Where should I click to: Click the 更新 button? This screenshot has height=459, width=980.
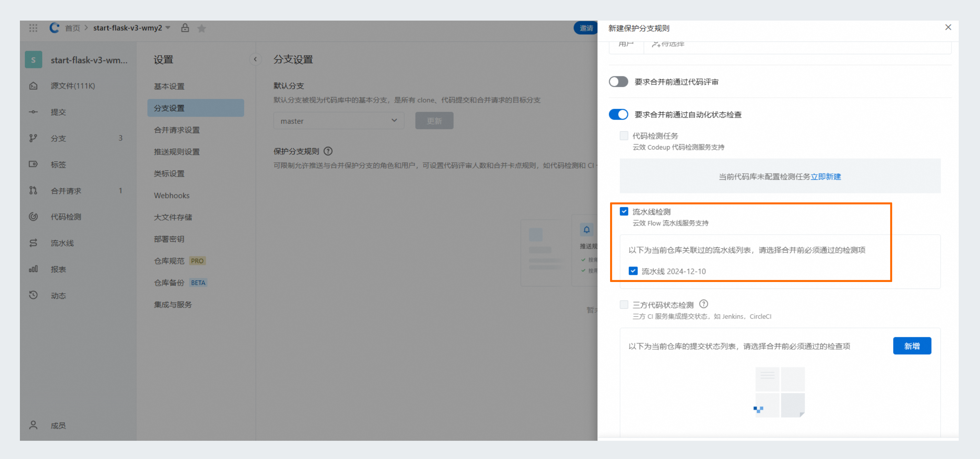tap(434, 120)
